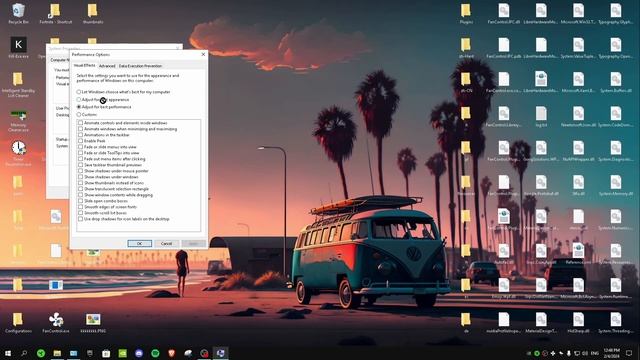Enable 'Animate controls and elements inside windows'
This screenshot has height=360, width=640.
click(80, 122)
